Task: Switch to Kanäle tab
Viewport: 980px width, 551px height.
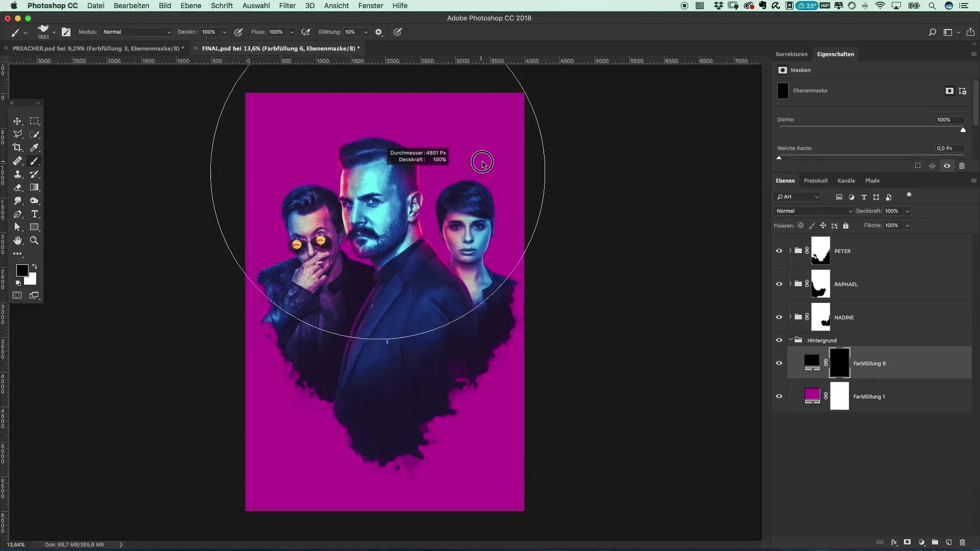Action: tap(846, 181)
